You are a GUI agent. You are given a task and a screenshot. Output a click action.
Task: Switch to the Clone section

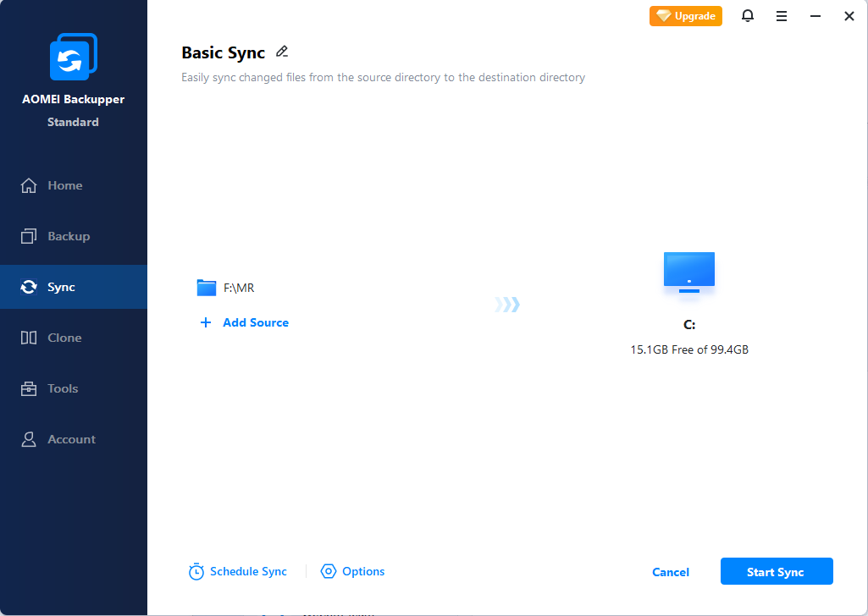[x=74, y=338]
